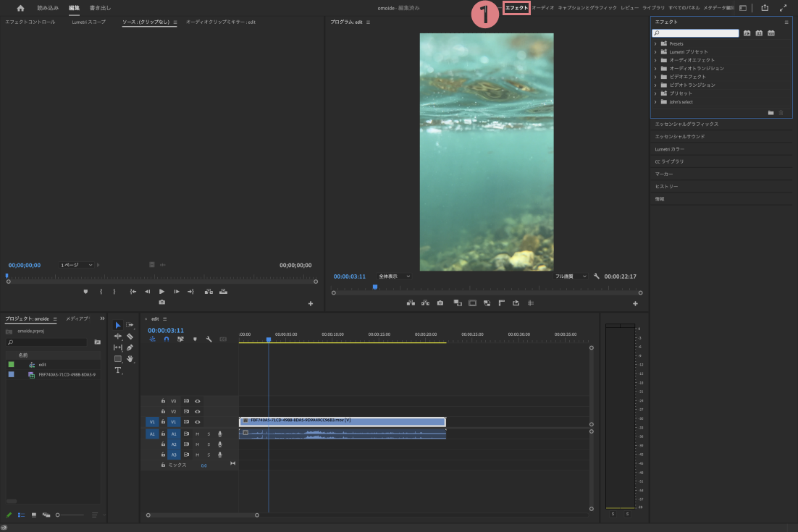Hide video track V1 with eye icon
Viewport: 798px width, 532px height.
(197, 421)
